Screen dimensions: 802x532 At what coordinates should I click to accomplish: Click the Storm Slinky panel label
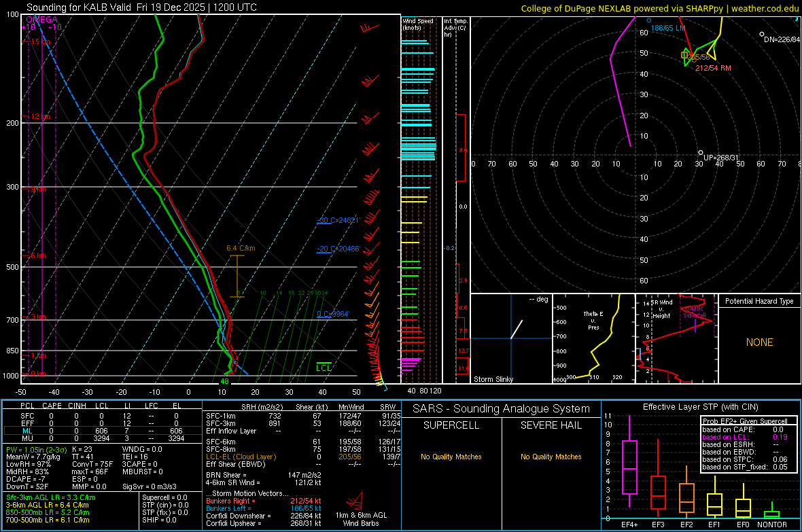click(493, 379)
